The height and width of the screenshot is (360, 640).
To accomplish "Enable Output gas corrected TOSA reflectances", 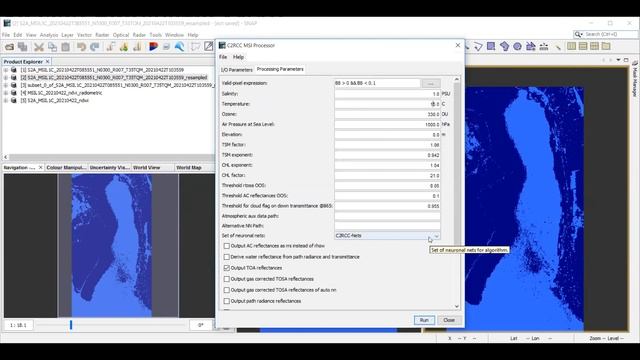I will coord(227,279).
